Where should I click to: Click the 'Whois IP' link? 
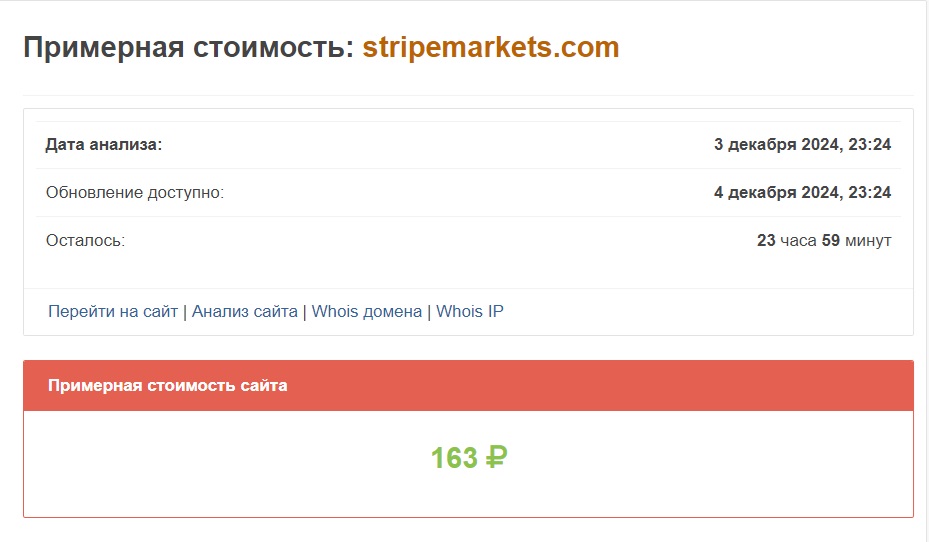[x=470, y=311]
